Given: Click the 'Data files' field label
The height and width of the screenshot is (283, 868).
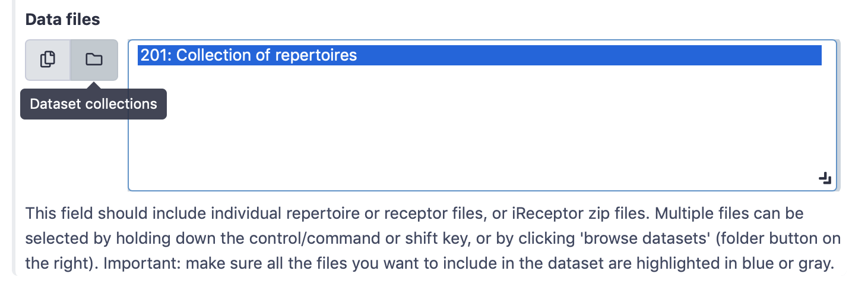Looking at the screenshot, I should point(62,20).
